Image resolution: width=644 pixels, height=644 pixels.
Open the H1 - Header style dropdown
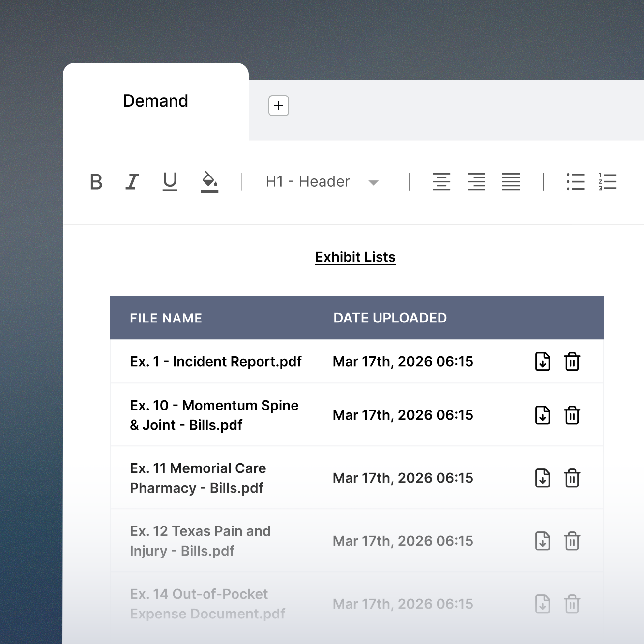322,182
